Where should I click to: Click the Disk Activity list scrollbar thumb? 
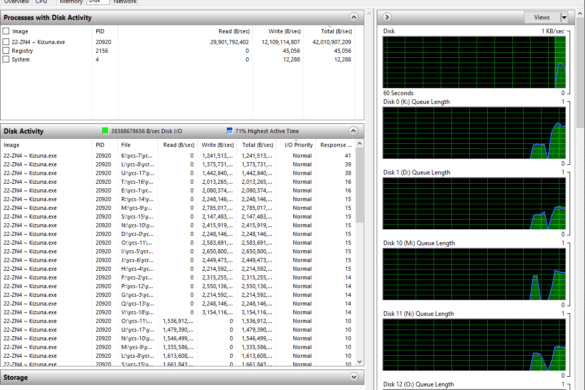point(359,185)
